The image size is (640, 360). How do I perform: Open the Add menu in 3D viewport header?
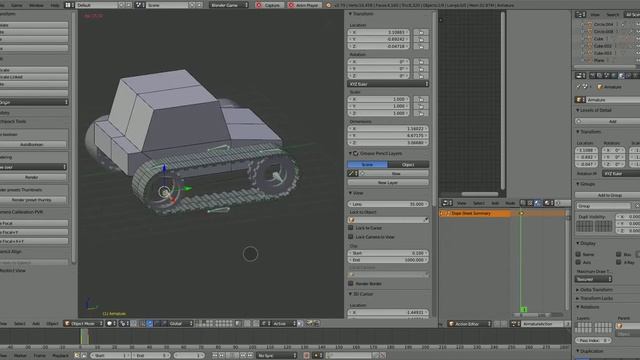click(x=36, y=324)
